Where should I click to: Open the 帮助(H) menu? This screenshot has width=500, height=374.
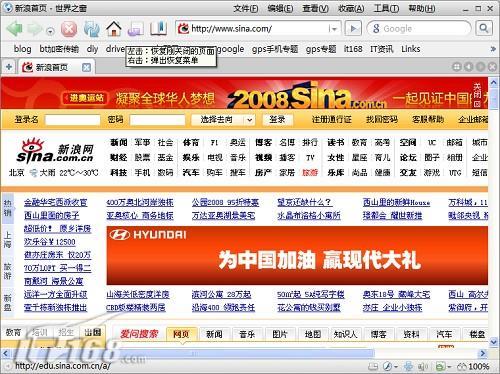422,8
